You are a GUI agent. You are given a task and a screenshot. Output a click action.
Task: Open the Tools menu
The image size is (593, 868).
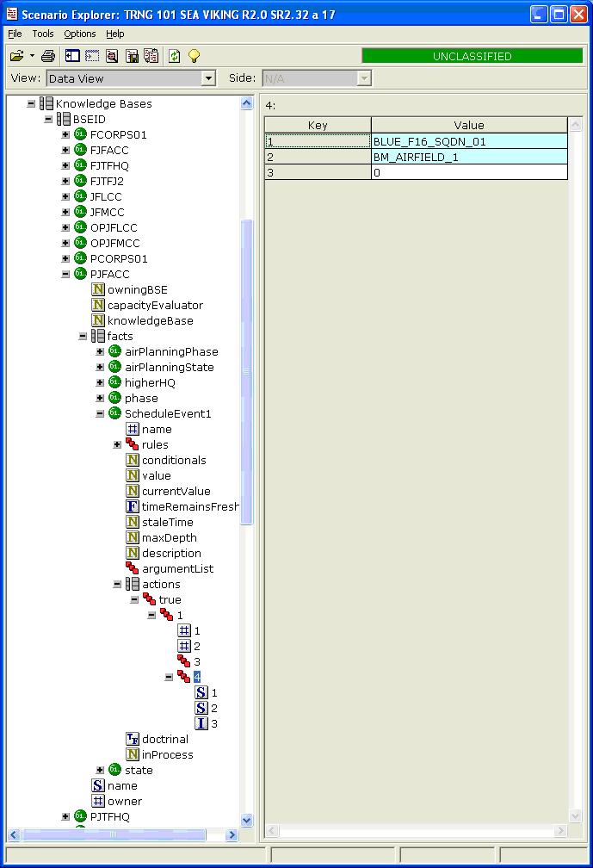point(43,34)
